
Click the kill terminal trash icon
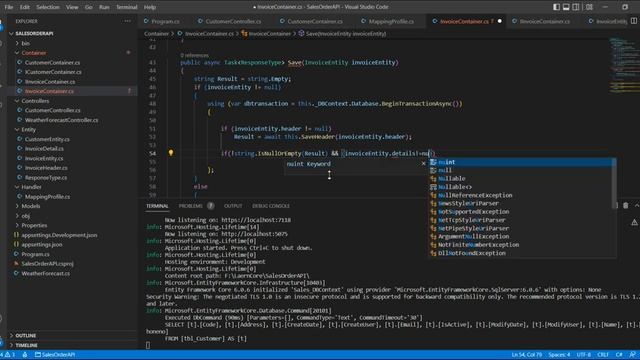(625, 206)
